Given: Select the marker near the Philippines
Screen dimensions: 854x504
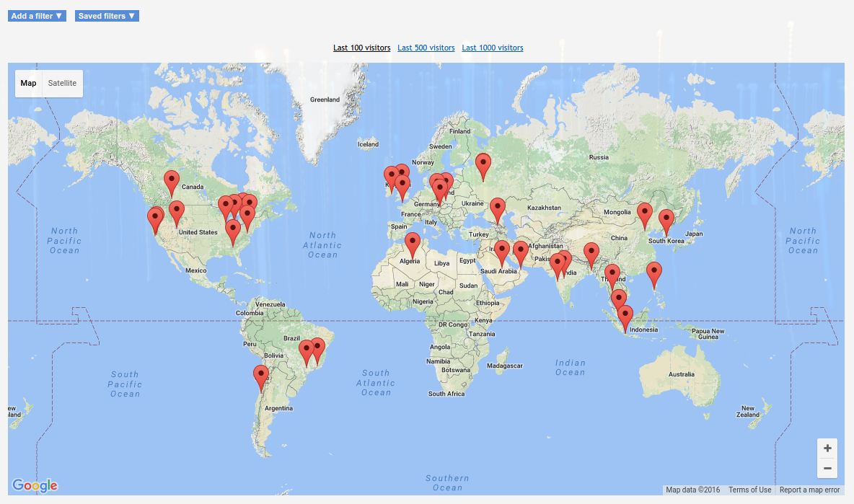Looking at the screenshot, I should [653, 273].
